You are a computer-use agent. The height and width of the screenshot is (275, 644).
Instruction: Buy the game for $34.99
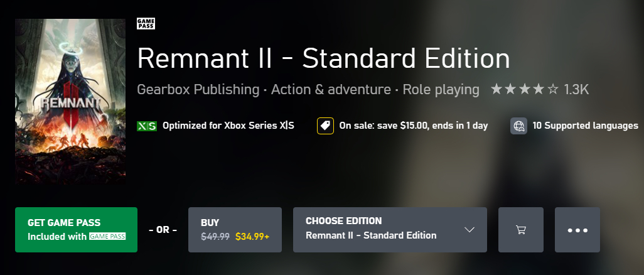(x=235, y=230)
